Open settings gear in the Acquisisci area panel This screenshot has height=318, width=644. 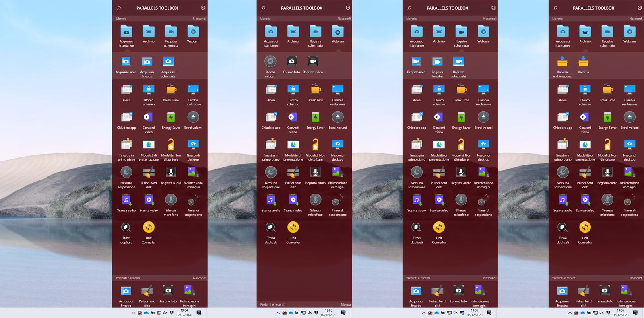(203, 8)
